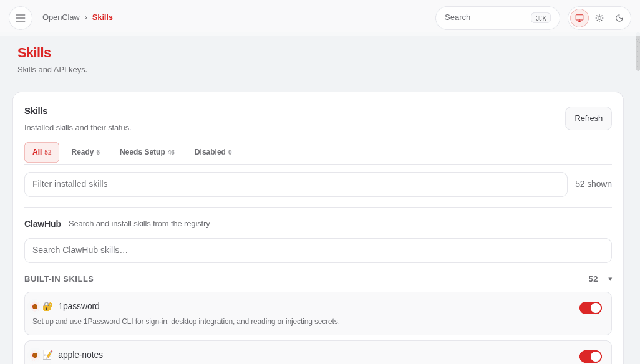This screenshot has width=640, height=364.
Task: Enable dark mode via the moon icon
Action: pyautogui.click(x=619, y=17)
